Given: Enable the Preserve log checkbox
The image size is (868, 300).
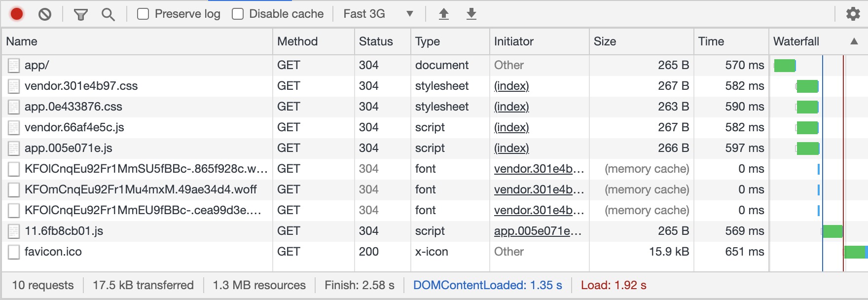Looking at the screenshot, I should pyautogui.click(x=143, y=14).
